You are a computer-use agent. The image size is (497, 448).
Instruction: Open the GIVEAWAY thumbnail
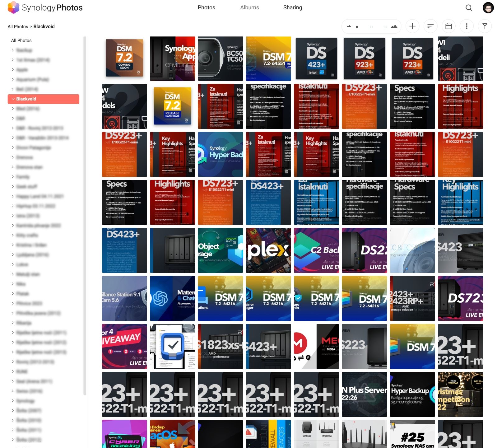[124, 346]
